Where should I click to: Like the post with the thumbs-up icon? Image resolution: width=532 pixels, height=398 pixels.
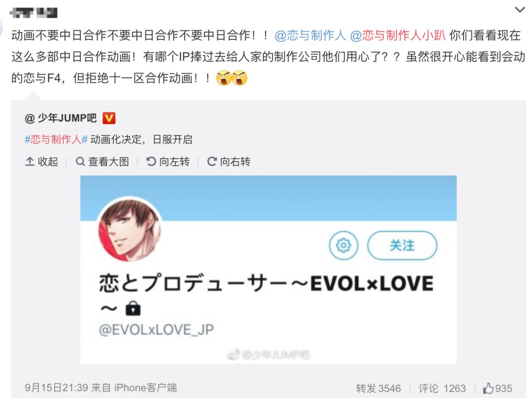point(488,388)
